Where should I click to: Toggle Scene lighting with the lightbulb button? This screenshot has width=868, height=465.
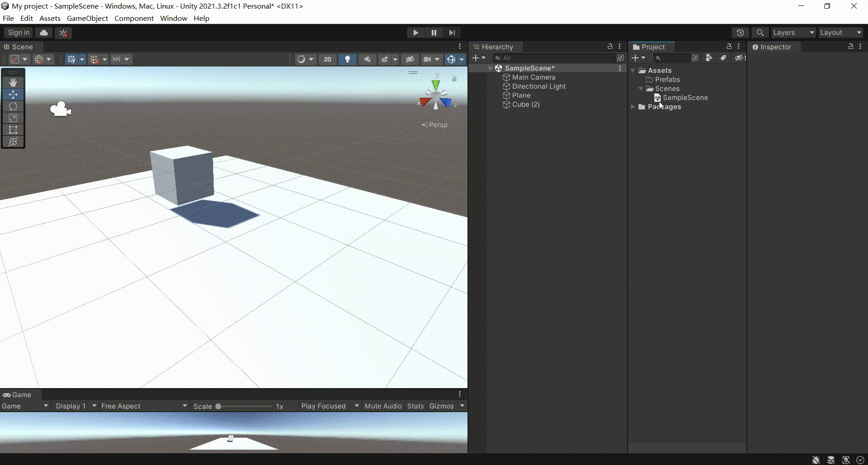click(348, 59)
